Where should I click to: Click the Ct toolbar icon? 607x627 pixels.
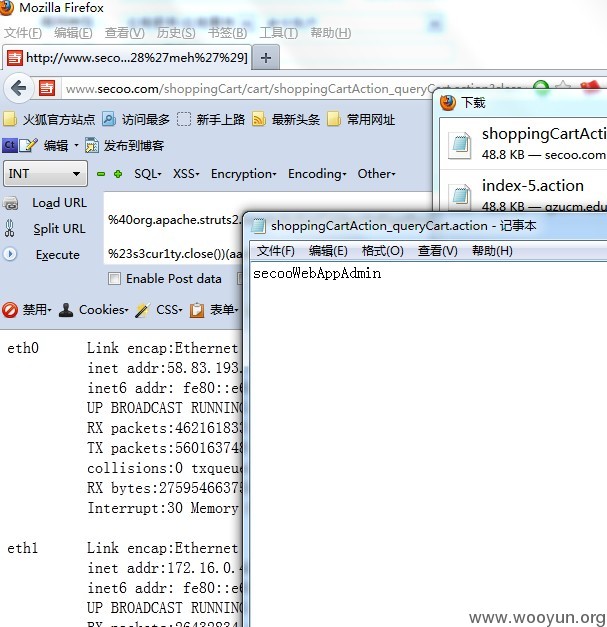coord(10,145)
